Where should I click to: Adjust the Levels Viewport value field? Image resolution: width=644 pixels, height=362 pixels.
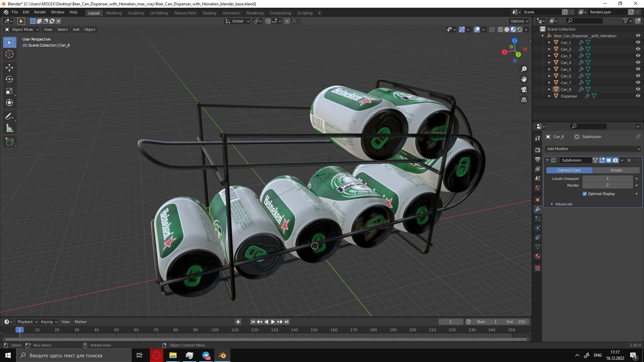[x=607, y=179]
